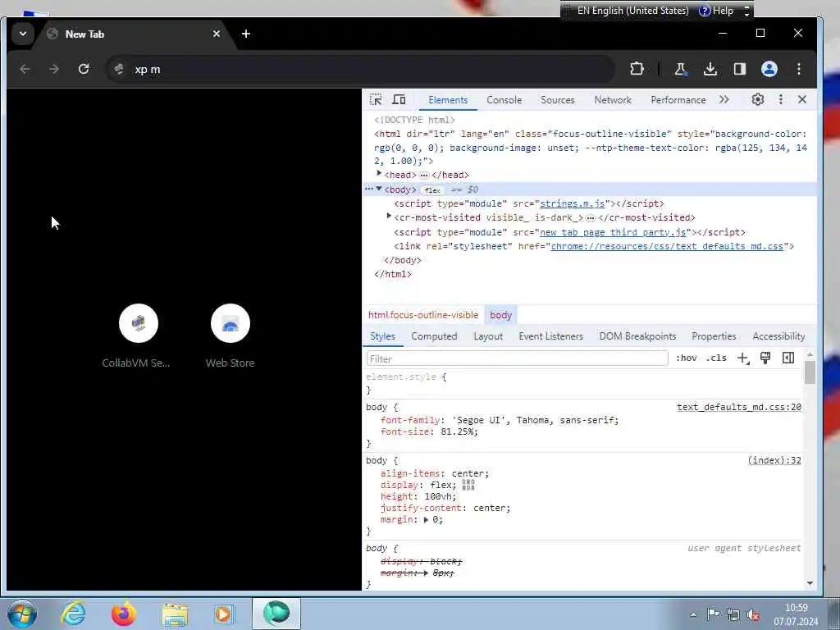The height and width of the screenshot is (630, 840).
Task: Open DevTools settings gear
Action: pos(757,99)
